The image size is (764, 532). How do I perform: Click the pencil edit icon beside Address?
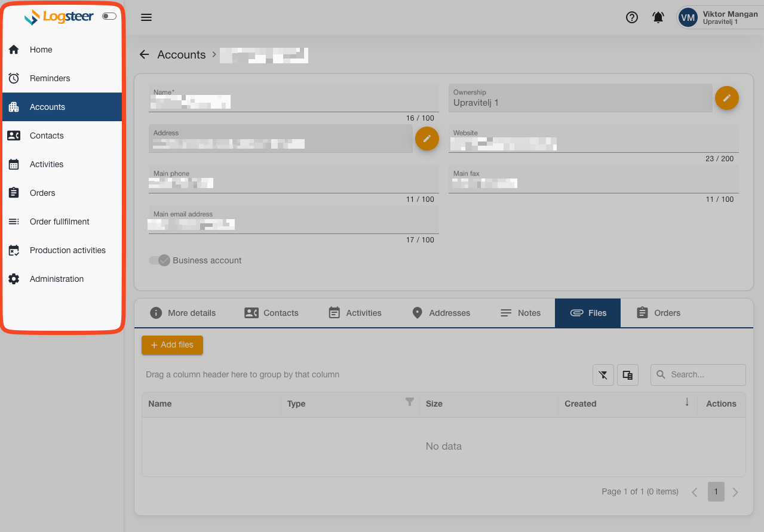click(427, 139)
